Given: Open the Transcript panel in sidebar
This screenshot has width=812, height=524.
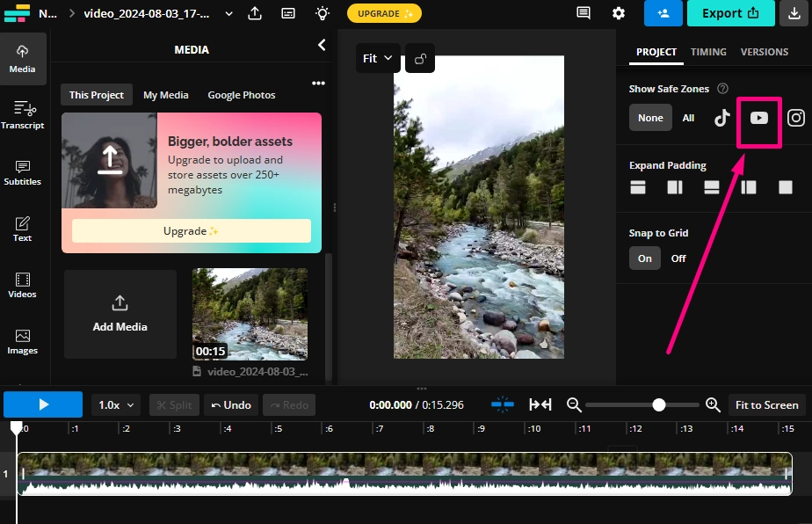Looking at the screenshot, I should tap(23, 114).
